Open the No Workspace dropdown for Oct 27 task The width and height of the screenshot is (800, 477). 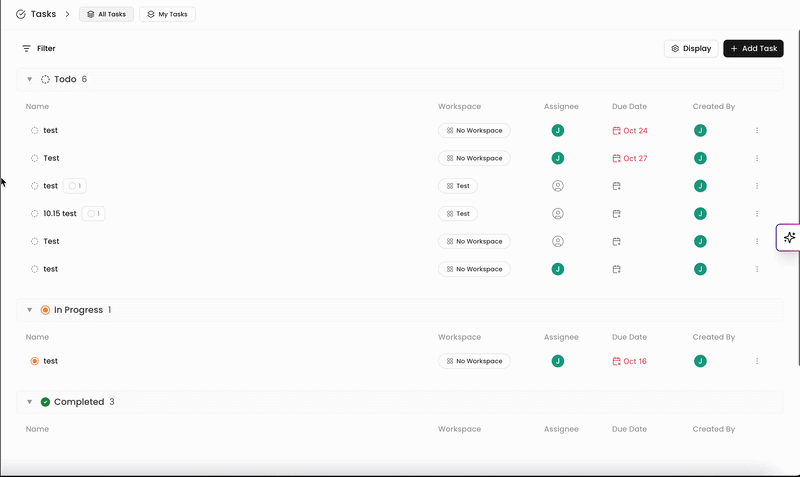click(x=474, y=158)
